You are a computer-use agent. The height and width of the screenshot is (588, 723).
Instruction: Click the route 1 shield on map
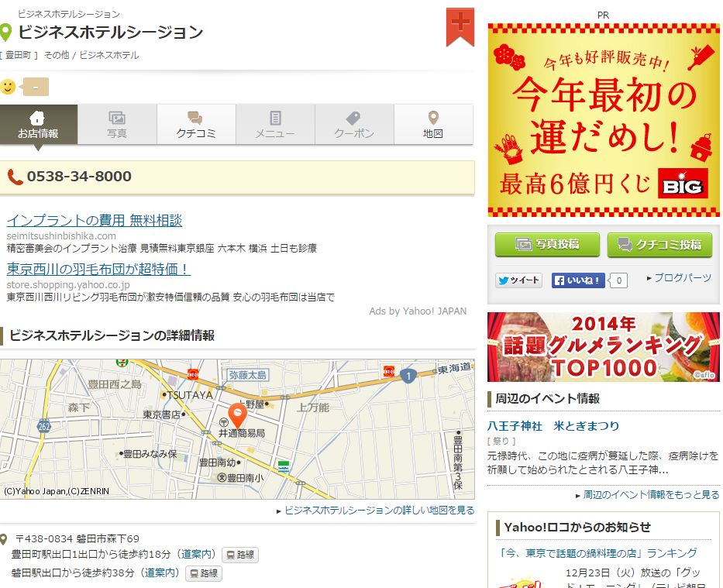(x=408, y=376)
